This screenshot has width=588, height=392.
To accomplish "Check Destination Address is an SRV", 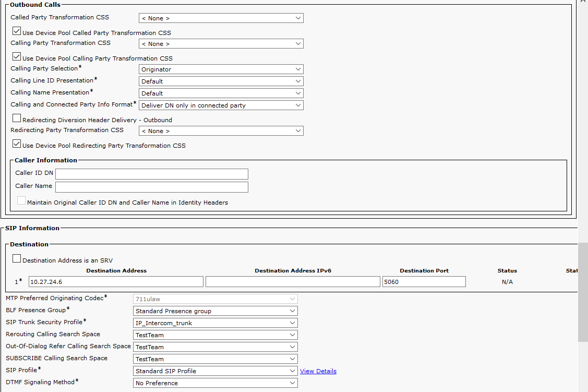I will (x=17, y=259).
